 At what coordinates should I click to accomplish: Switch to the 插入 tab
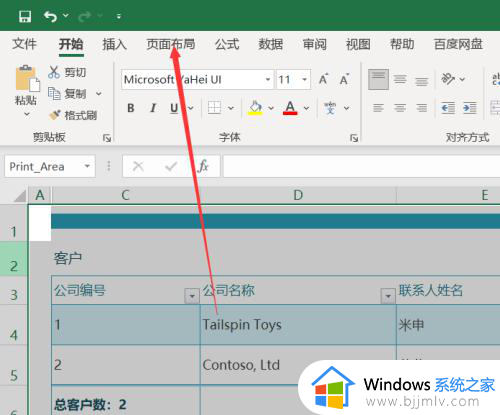coord(114,44)
